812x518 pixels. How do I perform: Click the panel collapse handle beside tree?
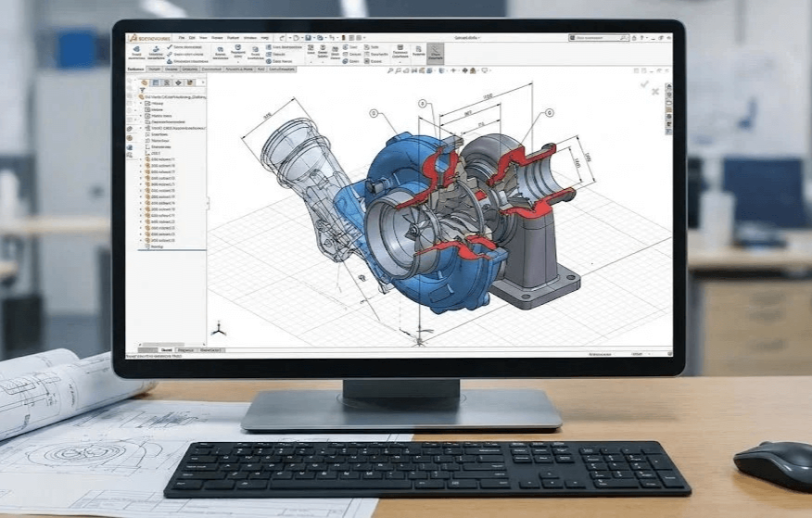tap(208, 203)
